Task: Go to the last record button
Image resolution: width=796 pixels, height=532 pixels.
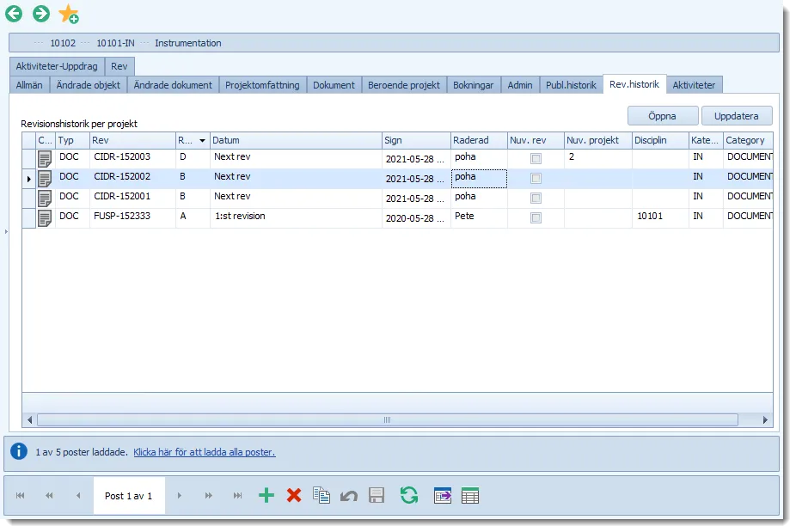Action: click(237, 495)
